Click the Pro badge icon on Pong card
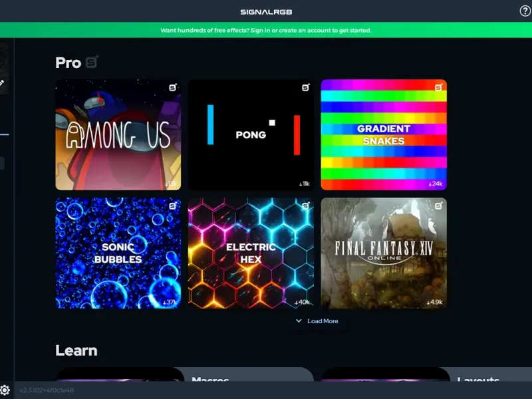Viewport: 532px width, 399px height. pyautogui.click(x=306, y=87)
